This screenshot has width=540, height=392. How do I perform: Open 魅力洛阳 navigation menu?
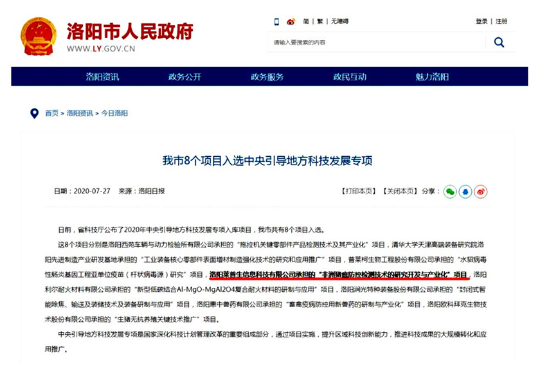click(432, 76)
